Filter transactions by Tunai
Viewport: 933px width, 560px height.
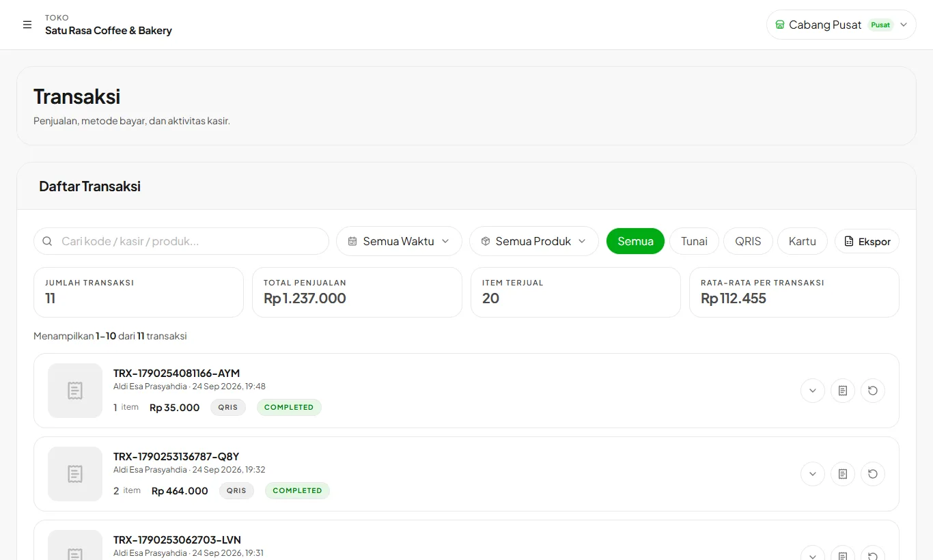[694, 241]
